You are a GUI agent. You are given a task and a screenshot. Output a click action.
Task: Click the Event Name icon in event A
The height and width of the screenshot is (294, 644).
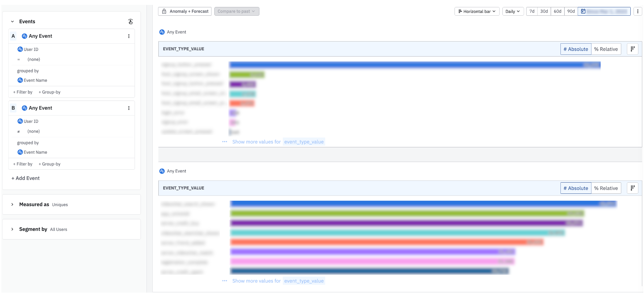(20, 80)
